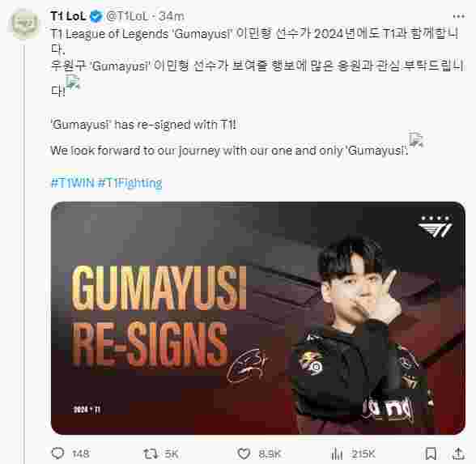This screenshot has height=464, width=476.
Task: Click the broken emoji image after Korean text
Action: pyautogui.click(x=73, y=83)
